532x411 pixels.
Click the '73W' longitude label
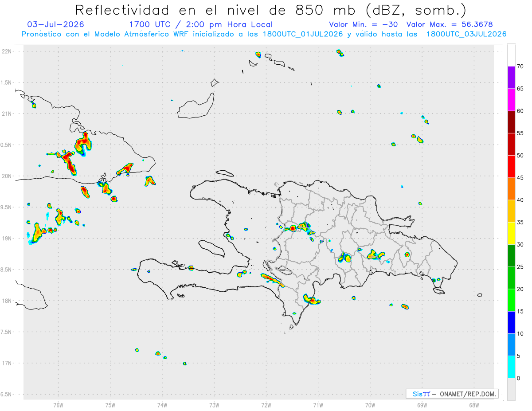tap(214, 405)
